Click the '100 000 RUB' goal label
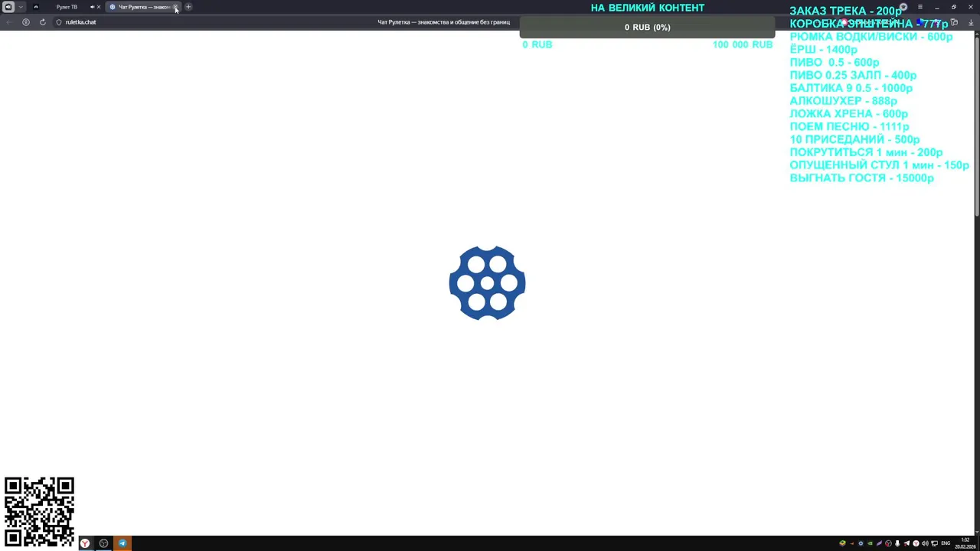Image resolution: width=980 pixels, height=551 pixels. click(x=743, y=44)
